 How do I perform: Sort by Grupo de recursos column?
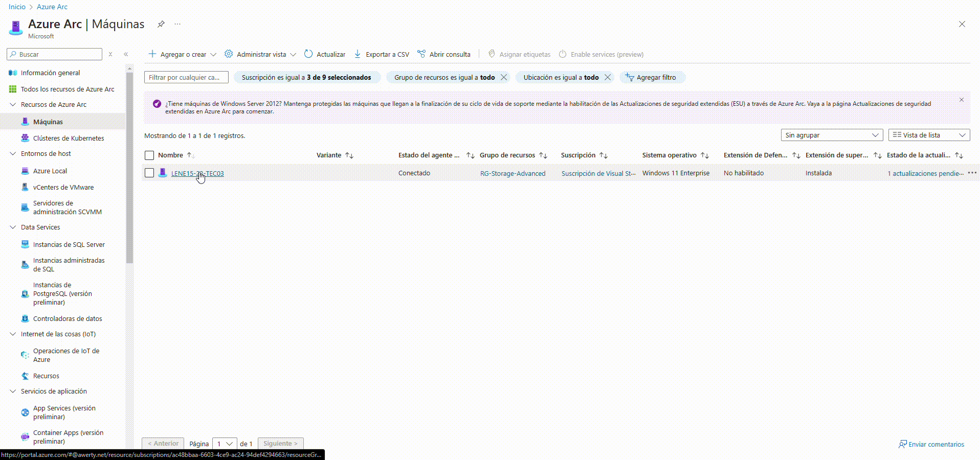pos(514,155)
